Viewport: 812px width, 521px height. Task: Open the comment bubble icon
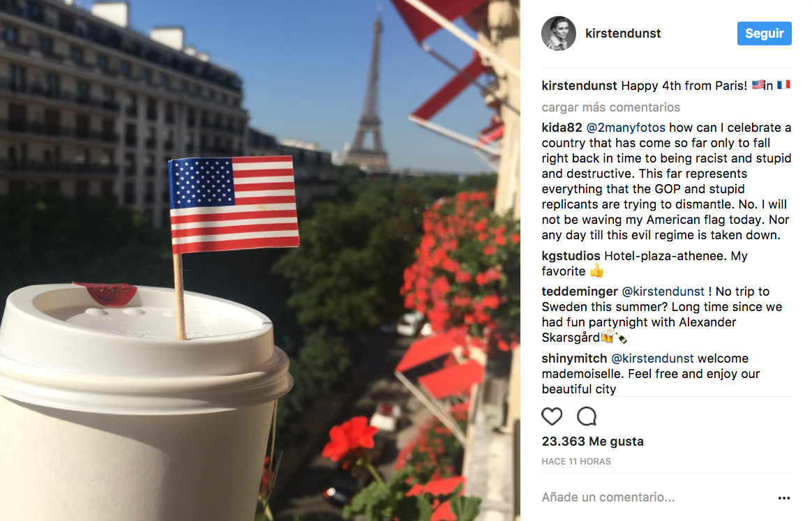[x=587, y=416]
